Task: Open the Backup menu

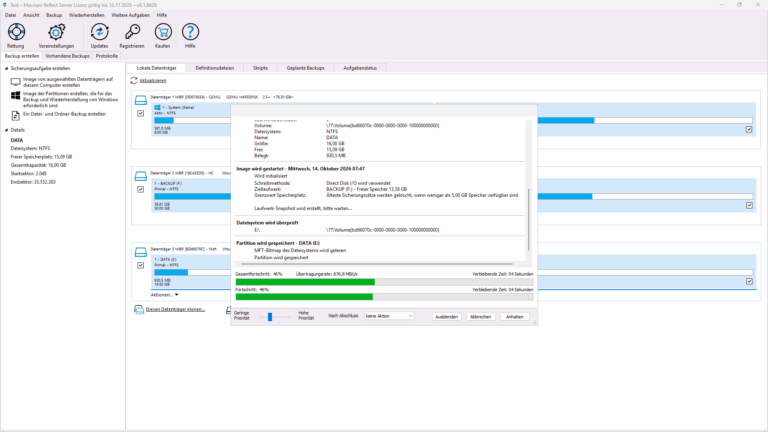Action: [54, 15]
